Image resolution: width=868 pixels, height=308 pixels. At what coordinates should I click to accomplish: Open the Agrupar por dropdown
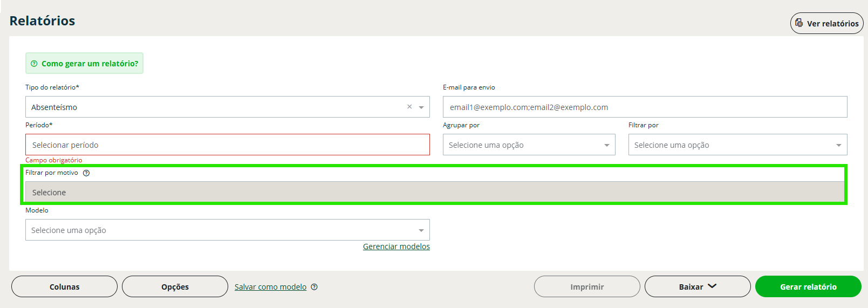pos(529,145)
